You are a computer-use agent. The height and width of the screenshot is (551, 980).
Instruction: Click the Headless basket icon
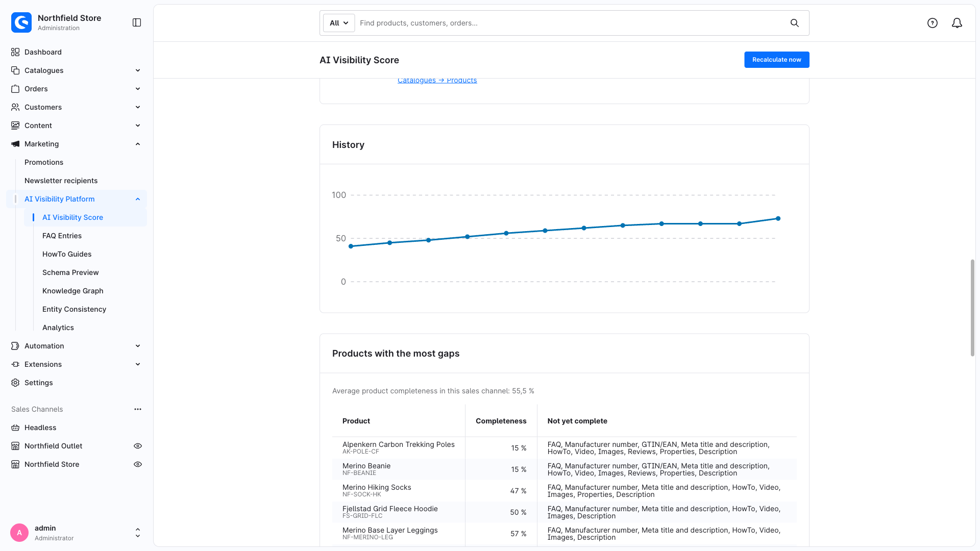point(15,428)
